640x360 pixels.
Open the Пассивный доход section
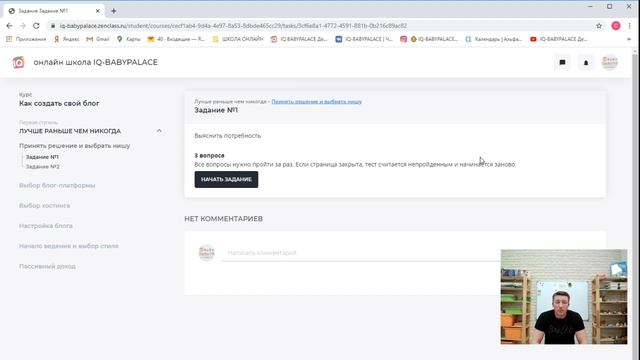[x=47, y=266]
